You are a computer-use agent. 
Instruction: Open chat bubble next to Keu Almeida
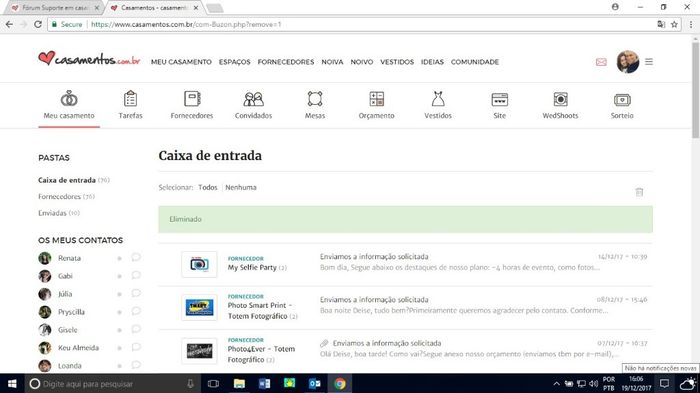[x=136, y=347]
